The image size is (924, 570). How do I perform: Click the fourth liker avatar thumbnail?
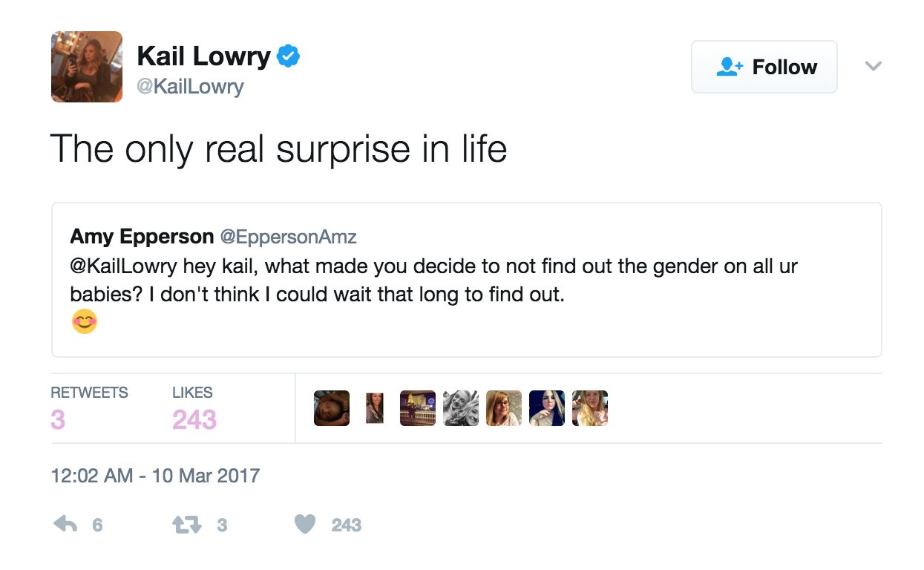(x=461, y=408)
